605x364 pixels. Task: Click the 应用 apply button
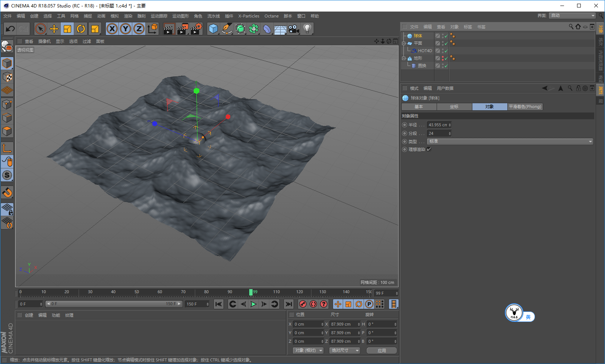click(x=382, y=350)
